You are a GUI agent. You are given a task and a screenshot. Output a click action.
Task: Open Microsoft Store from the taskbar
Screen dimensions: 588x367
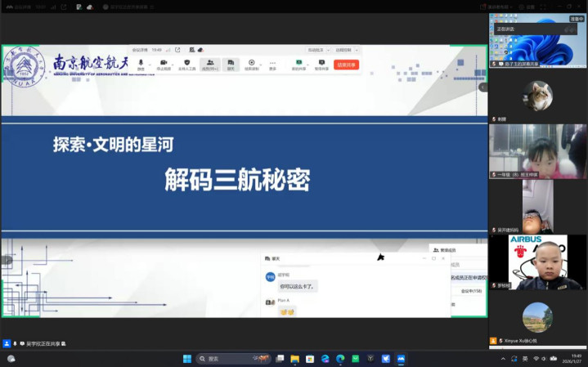(310, 359)
